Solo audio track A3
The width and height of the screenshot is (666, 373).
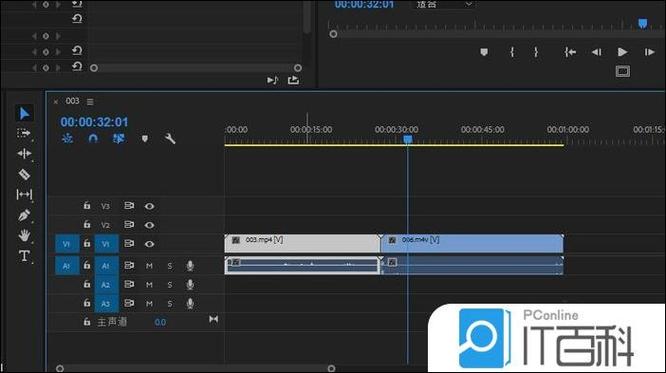click(170, 304)
